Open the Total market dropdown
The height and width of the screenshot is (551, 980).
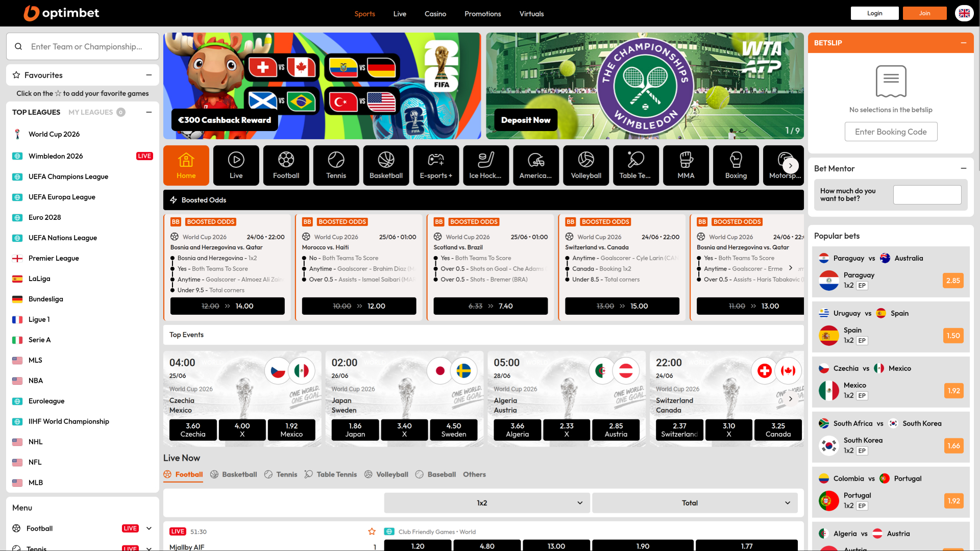pyautogui.click(x=695, y=503)
